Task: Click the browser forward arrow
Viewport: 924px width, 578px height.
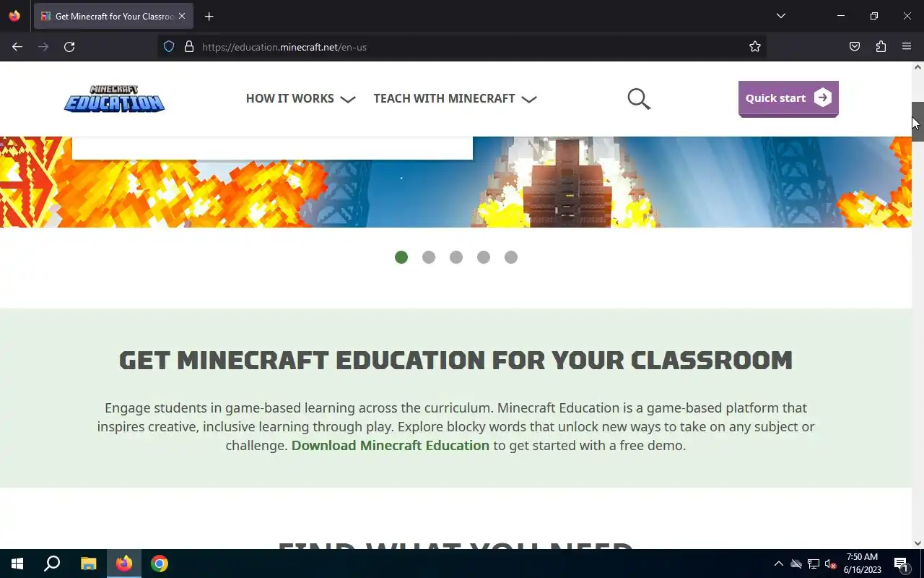Action: pos(43,47)
